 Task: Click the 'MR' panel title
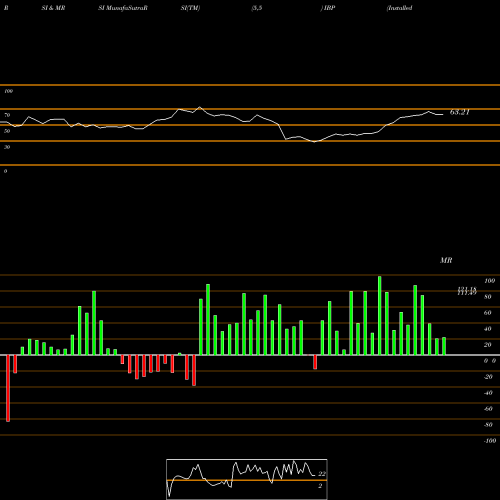pyautogui.click(x=446, y=260)
